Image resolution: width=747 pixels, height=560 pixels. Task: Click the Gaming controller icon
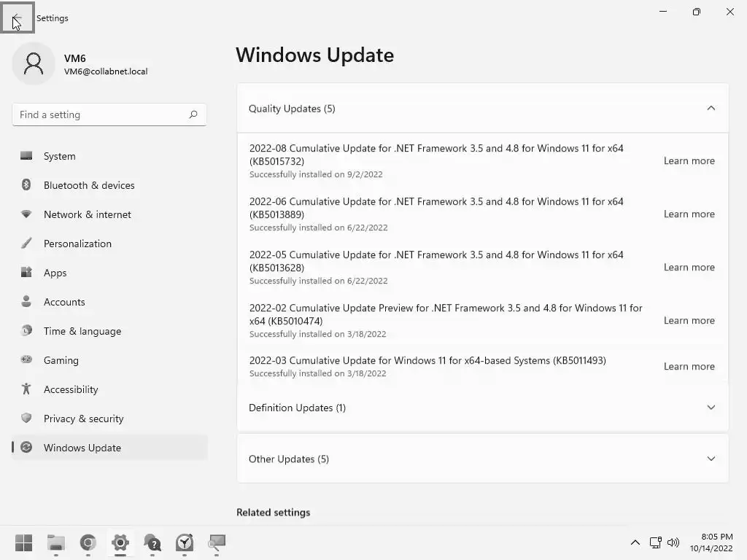click(26, 359)
